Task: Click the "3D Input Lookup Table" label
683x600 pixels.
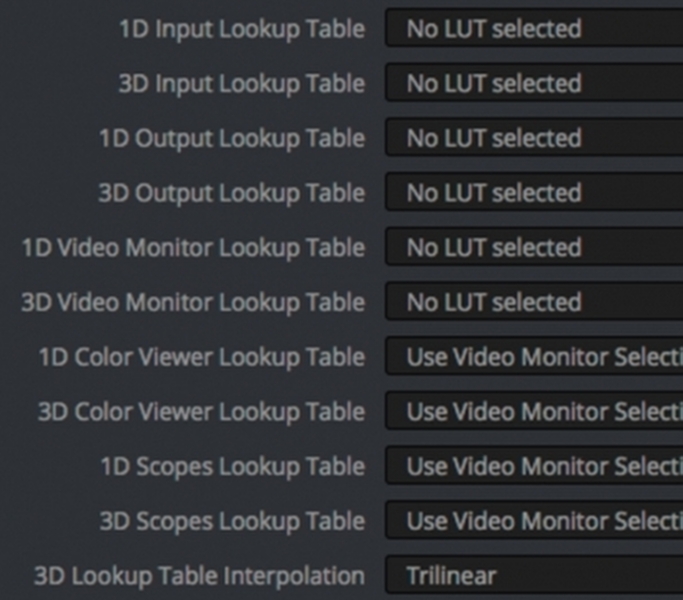Action: pyautogui.click(x=242, y=84)
